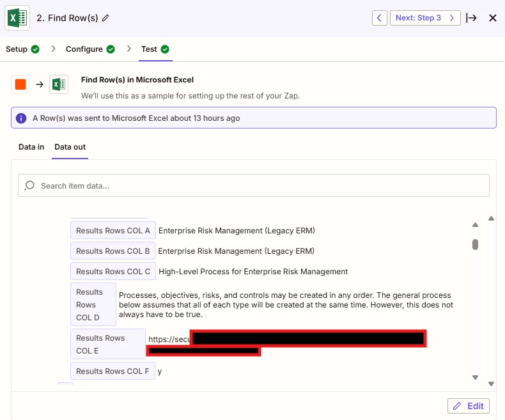Click chevron separator between Setup and Configure
The height and width of the screenshot is (420, 505).
click(x=54, y=49)
